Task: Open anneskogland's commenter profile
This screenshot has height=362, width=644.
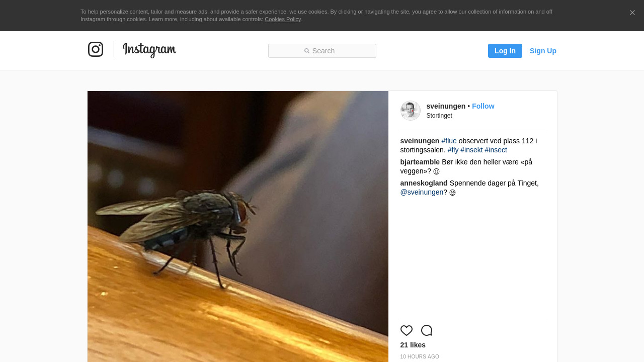Action: pos(424,183)
